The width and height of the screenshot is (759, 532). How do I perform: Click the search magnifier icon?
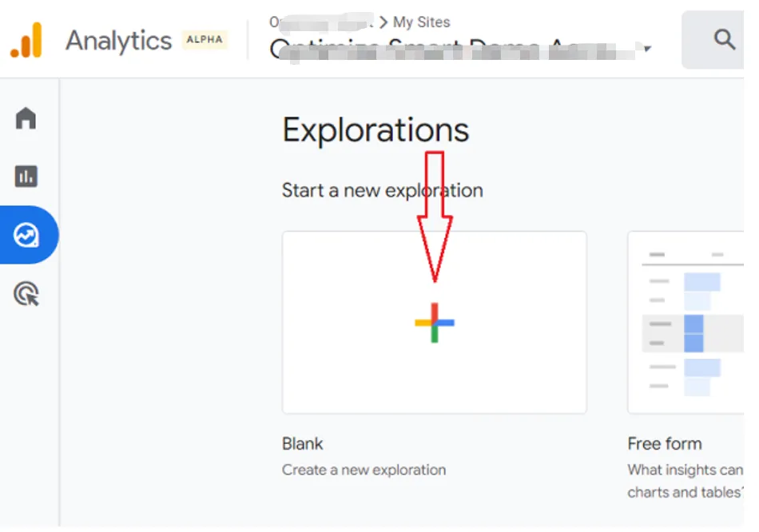click(724, 40)
